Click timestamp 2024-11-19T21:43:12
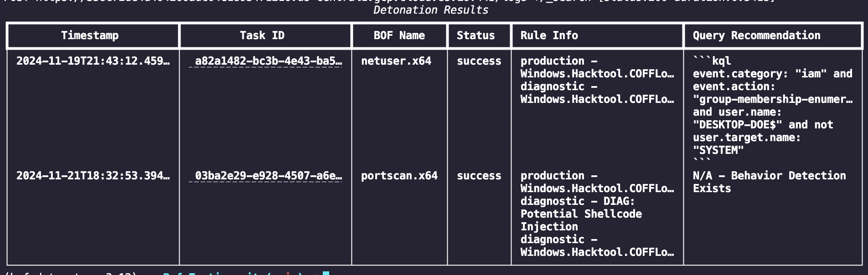 [x=93, y=61]
